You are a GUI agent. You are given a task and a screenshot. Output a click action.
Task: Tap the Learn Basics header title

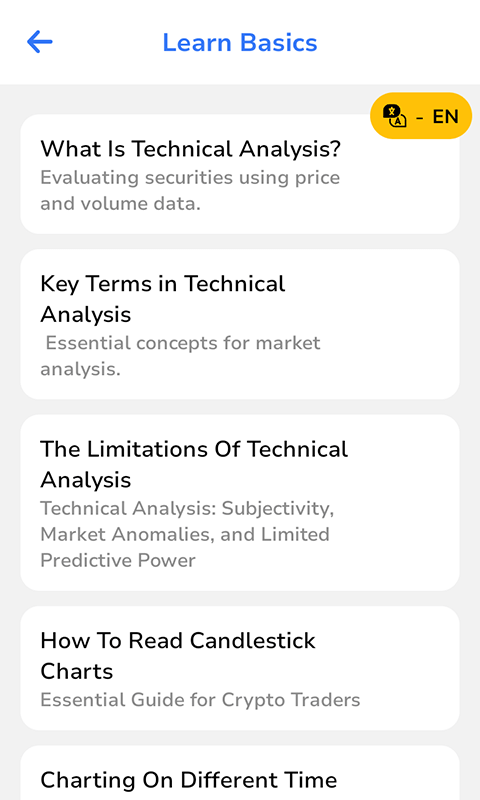click(240, 42)
